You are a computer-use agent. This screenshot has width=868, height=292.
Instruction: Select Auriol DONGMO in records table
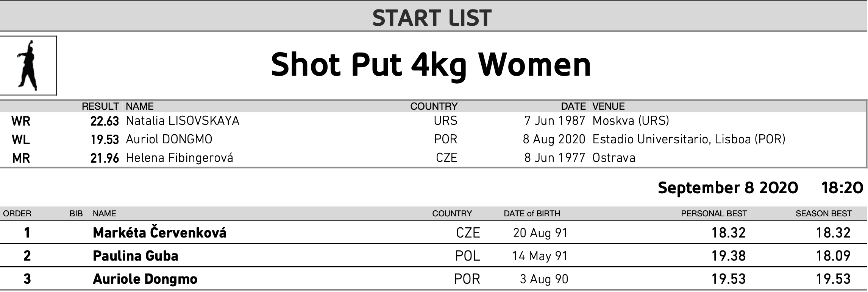point(169,139)
